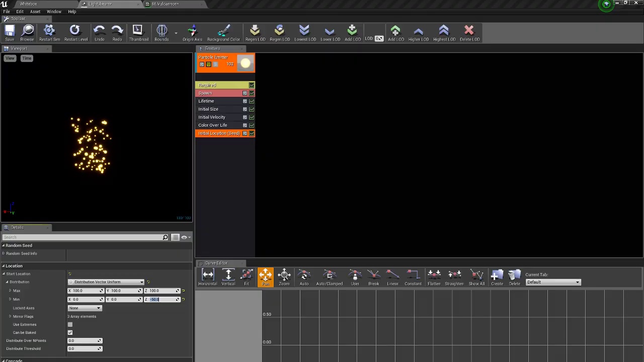Toggle Bounds display in toolbar
644x362 pixels.
point(162,33)
